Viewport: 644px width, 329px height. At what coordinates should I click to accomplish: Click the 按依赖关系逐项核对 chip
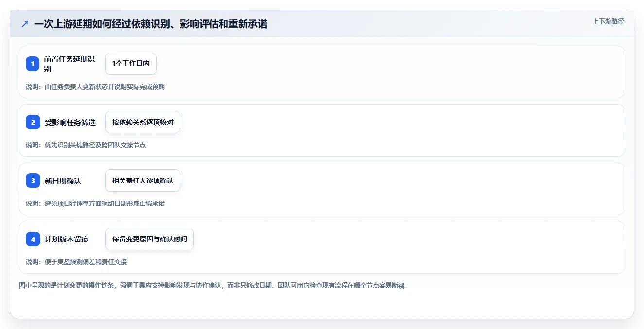[x=143, y=122]
